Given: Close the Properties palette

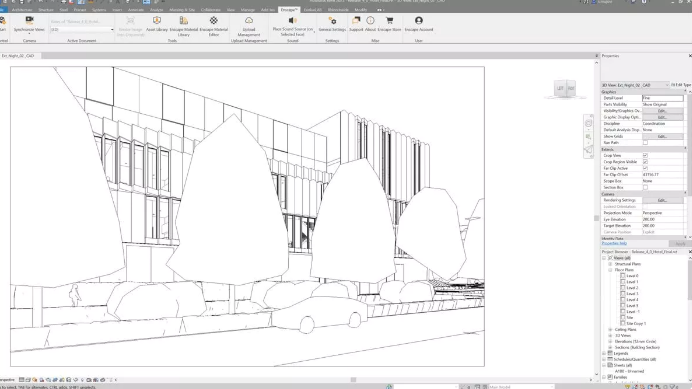Looking at the screenshot, I should click(690, 56).
